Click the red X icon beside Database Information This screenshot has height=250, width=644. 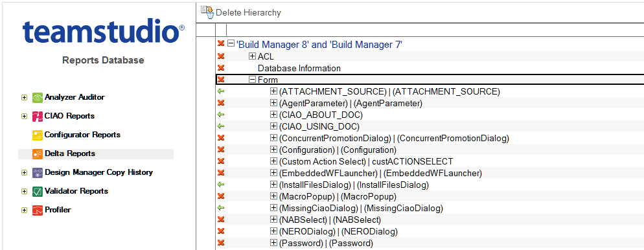[x=221, y=68]
